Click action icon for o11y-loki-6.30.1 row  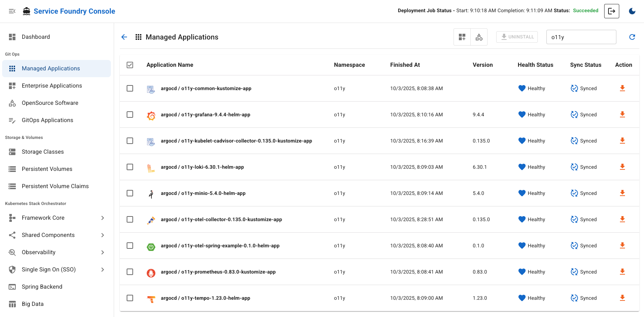click(x=622, y=167)
